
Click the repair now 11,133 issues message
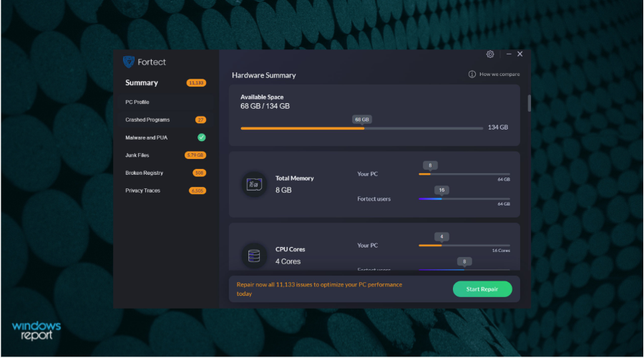(x=319, y=289)
